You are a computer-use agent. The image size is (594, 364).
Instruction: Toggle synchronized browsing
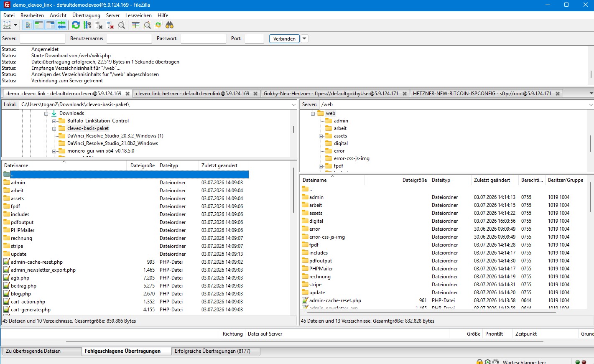pyautogui.click(x=158, y=25)
